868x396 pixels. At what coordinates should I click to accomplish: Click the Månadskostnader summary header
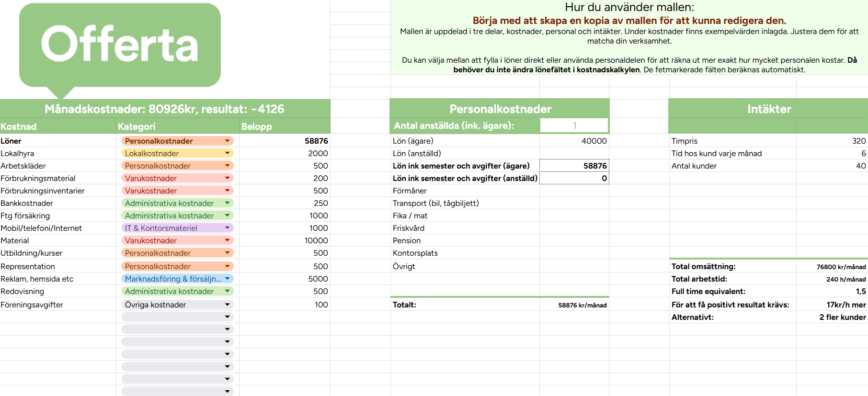[x=165, y=109]
